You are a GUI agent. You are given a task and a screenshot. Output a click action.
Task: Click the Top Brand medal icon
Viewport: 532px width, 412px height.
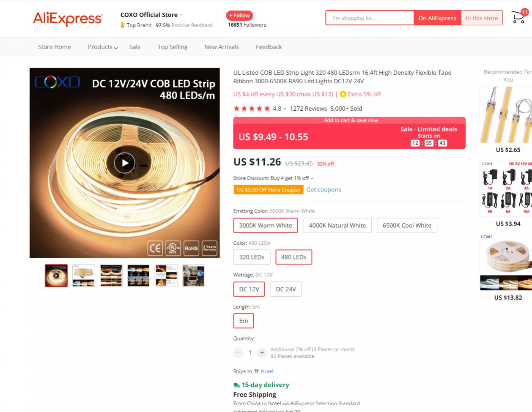123,25
